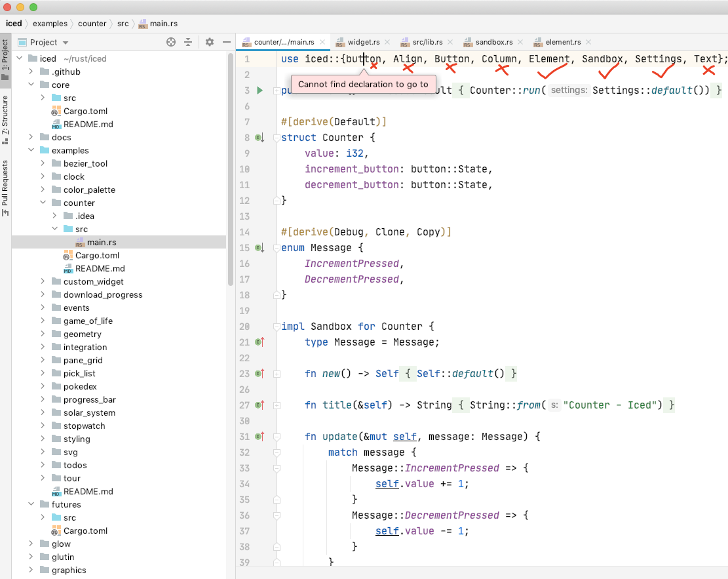728x579 pixels.
Task: Click the examples breadcrumb
Action: (50, 24)
